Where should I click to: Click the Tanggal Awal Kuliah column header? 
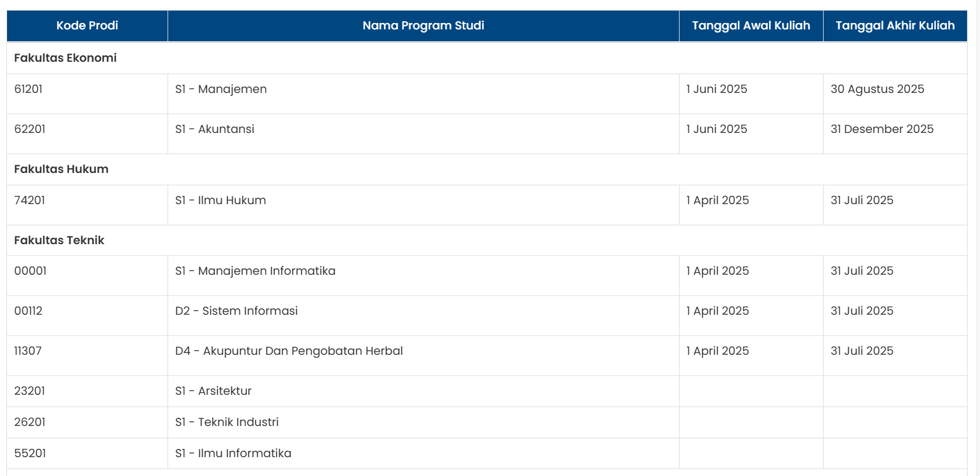[751, 25]
